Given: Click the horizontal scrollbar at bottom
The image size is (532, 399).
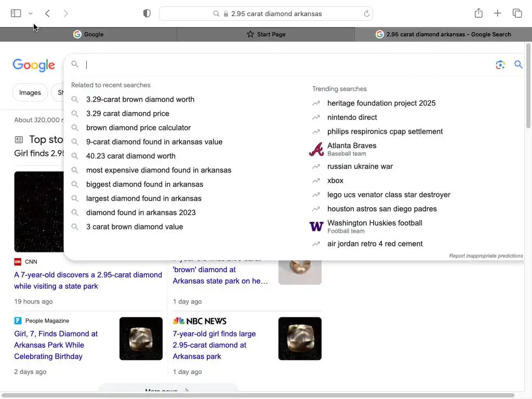Looking at the screenshot, I should tap(258, 395).
